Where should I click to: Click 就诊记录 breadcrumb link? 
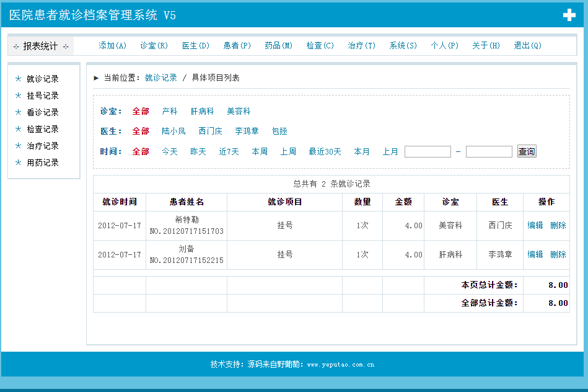(x=160, y=78)
